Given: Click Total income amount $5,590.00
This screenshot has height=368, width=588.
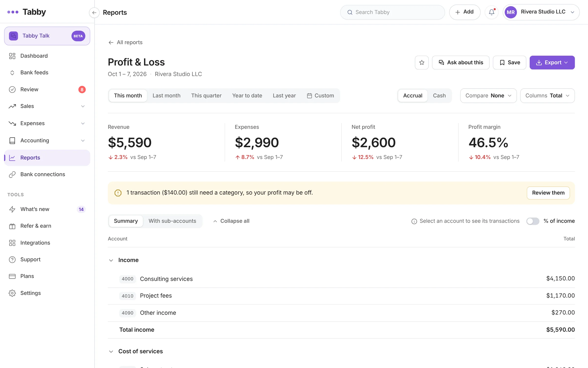Looking at the screenshot, I should [560, 330].
